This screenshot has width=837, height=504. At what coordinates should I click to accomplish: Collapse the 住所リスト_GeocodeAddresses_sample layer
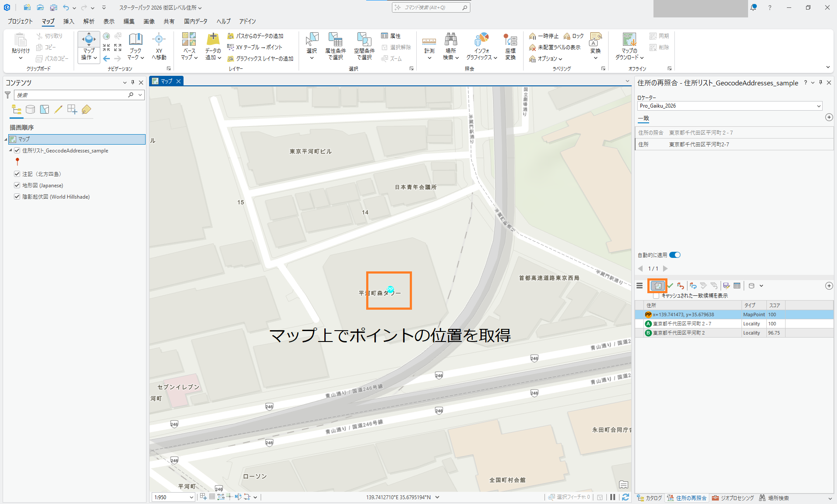(x=10, y=150)
